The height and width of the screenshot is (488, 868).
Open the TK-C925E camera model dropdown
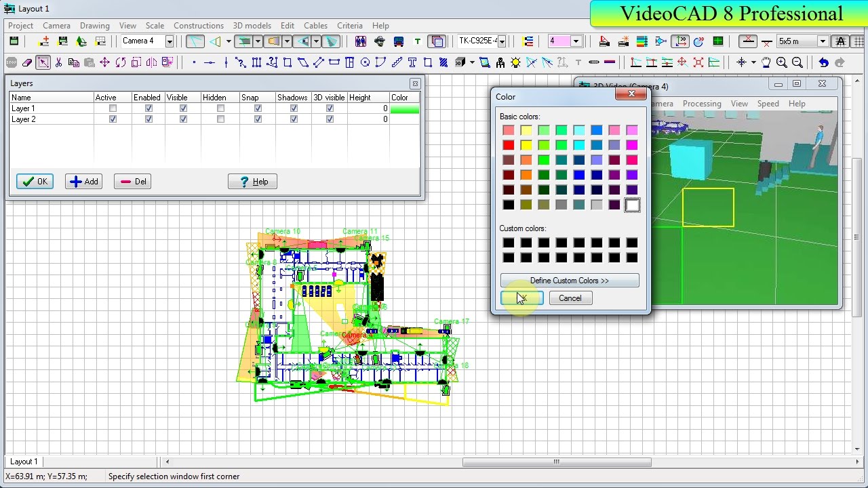502,41
